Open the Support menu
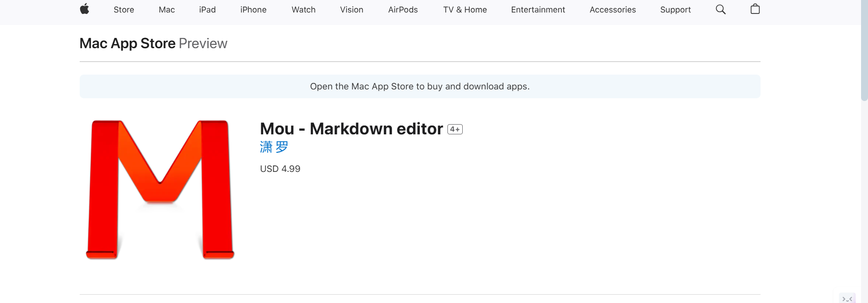Screen dimensions: 868x303 click(675, 10)
